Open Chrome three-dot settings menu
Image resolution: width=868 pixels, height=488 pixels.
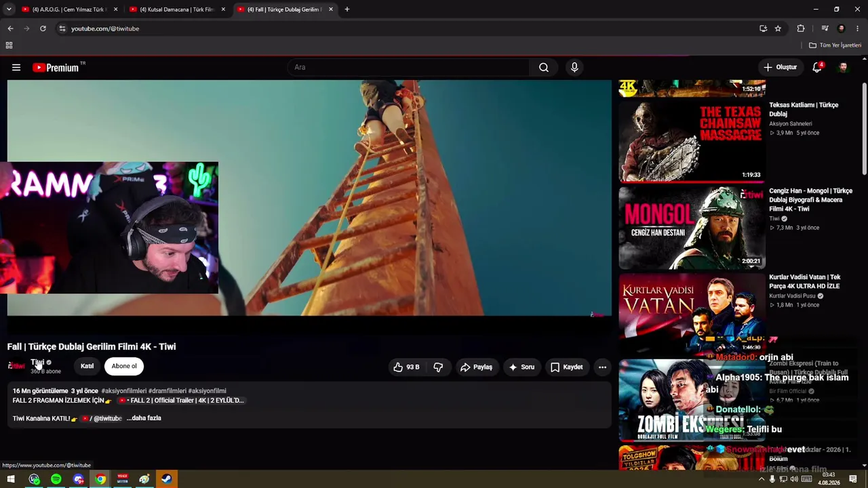(858, 28)
